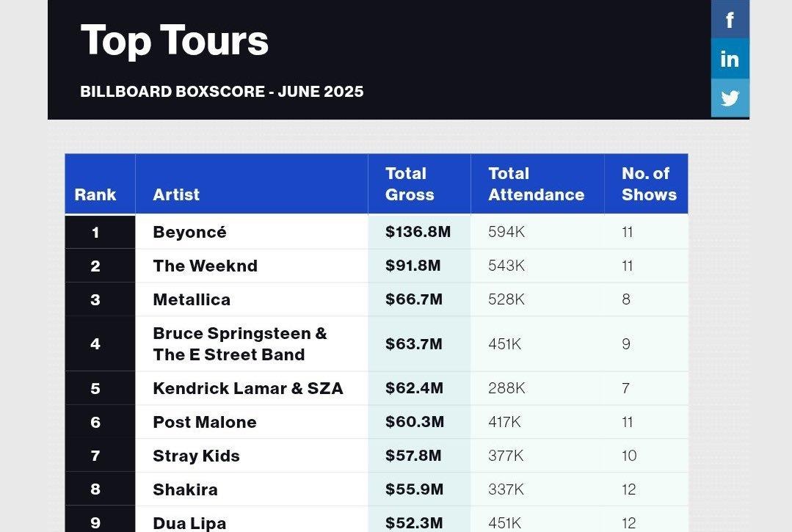Click the Total Attendance column header
This screenshot has height=532, width=792.
(536, 183)
